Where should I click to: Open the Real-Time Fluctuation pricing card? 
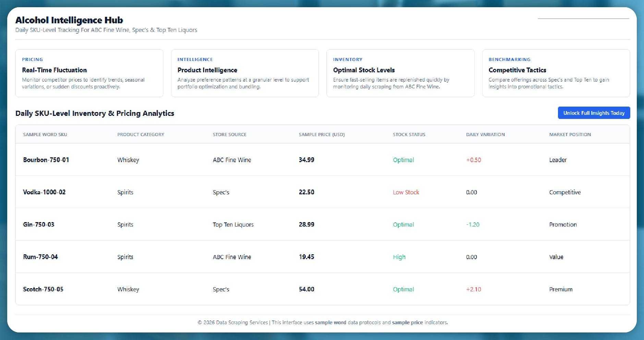(x=89, y=73)
